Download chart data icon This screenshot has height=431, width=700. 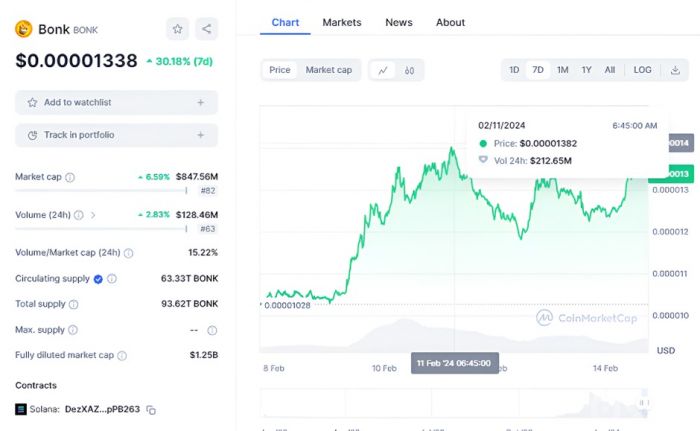click(x=675, y=70)
